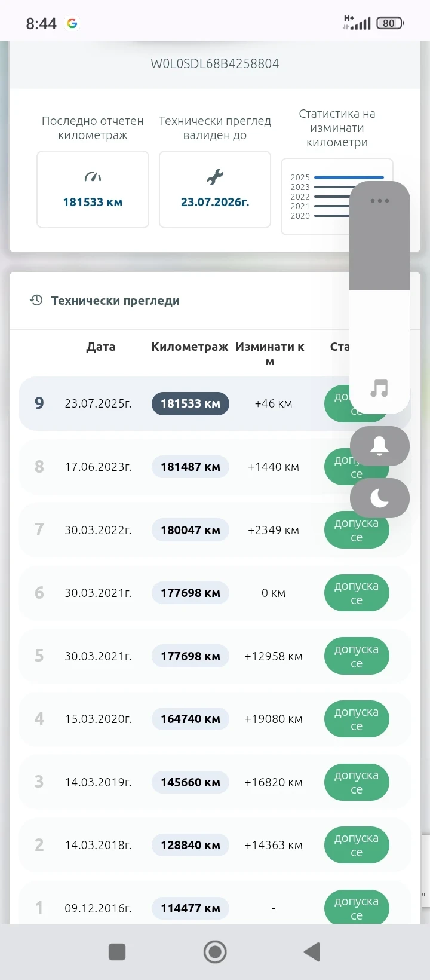Select the Дата column header
This screenshot has width=430, height=980.
(100, 347)
